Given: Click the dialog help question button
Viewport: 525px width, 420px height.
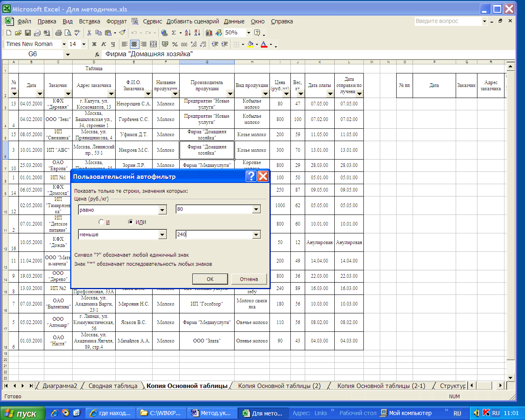Looking at the screenshot, I should [x=251, y=176].
